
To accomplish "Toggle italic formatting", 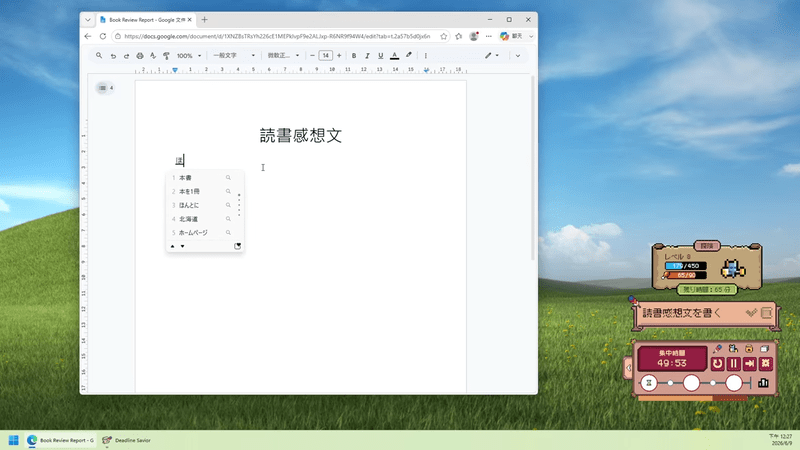I will (x=367, y=56).
